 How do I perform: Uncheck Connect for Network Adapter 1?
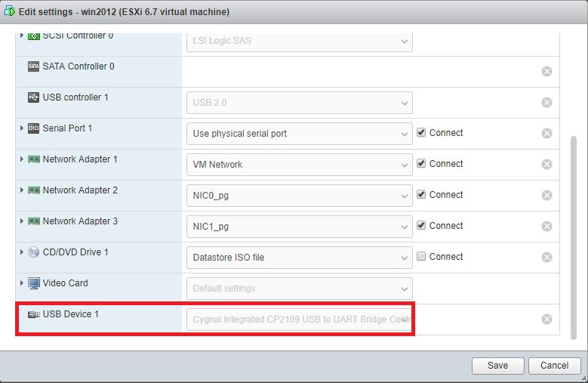[421, 164]
